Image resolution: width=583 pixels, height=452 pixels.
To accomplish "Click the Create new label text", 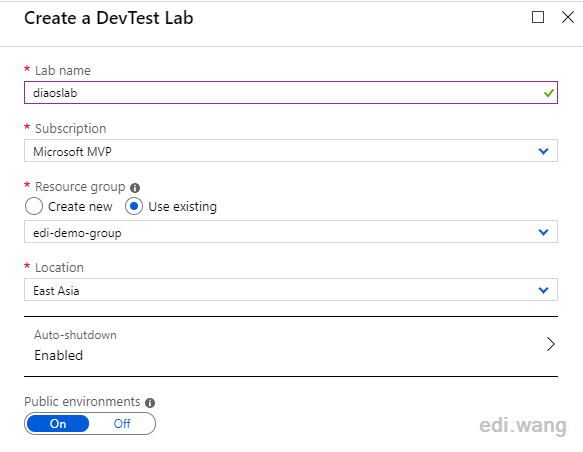I will coord(80,207).
